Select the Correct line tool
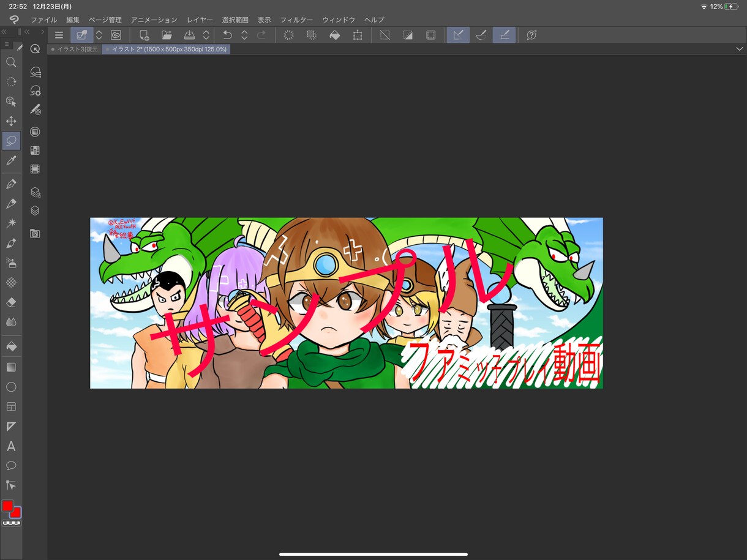747x560 pixels. [x=11, y=485]
